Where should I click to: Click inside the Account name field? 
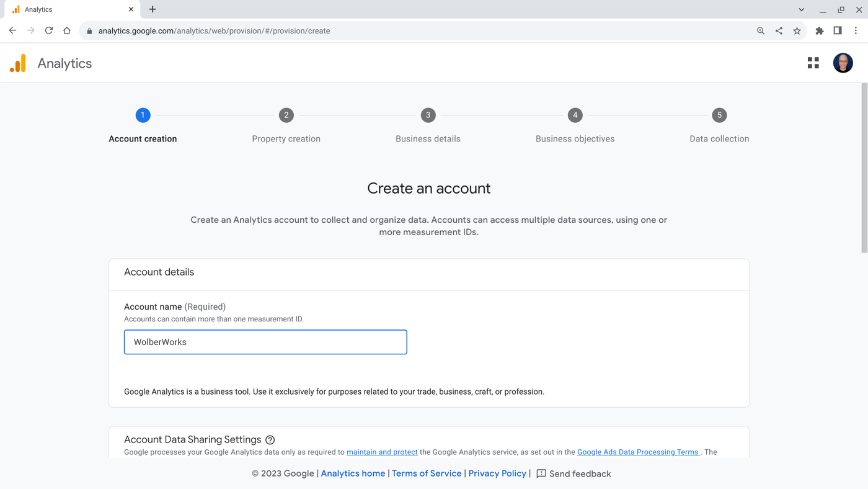click(265, 342)
